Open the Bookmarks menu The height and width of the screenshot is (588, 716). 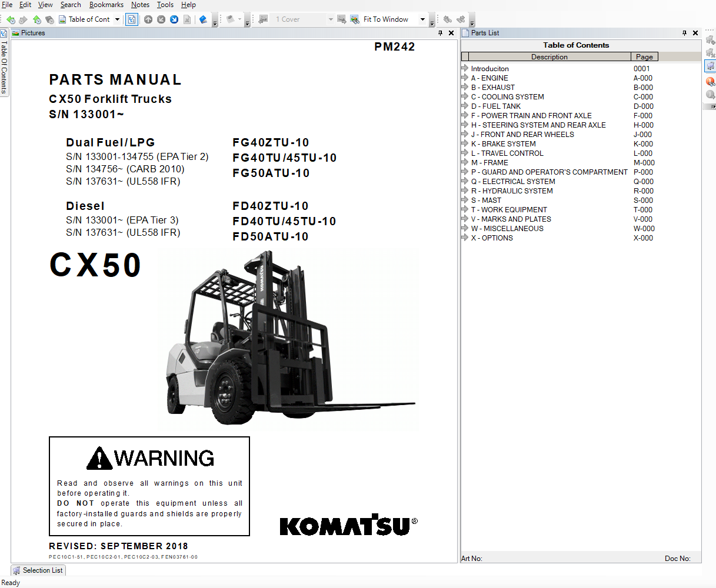[x=106, y=5]
